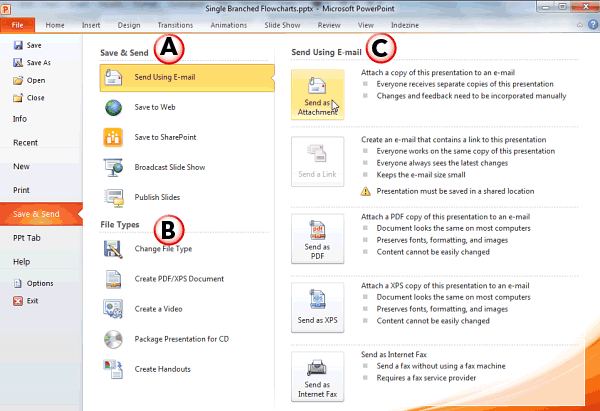Open Create Handouts option

click(x=163, y=369)
